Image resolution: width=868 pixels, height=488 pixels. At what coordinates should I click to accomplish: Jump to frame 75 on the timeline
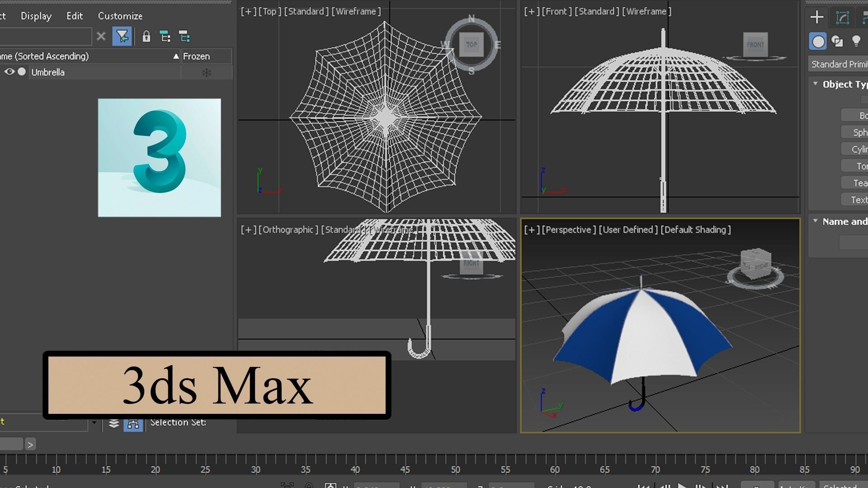pyautogui.click(x=705, y=470)
